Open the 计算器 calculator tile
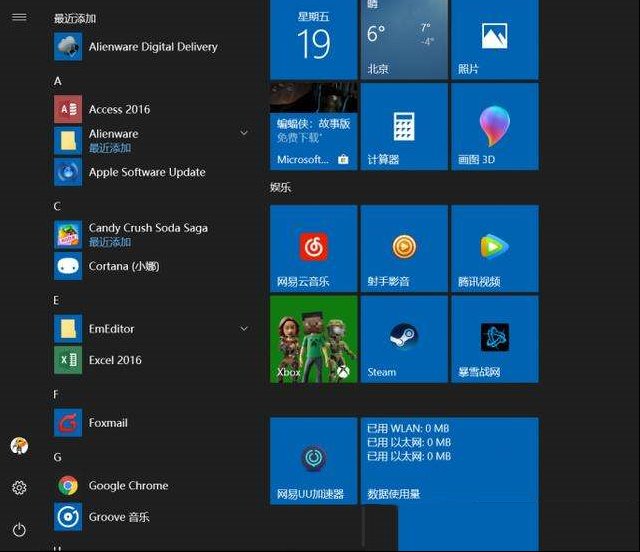The image size is (640, 552). click(404, 127)
